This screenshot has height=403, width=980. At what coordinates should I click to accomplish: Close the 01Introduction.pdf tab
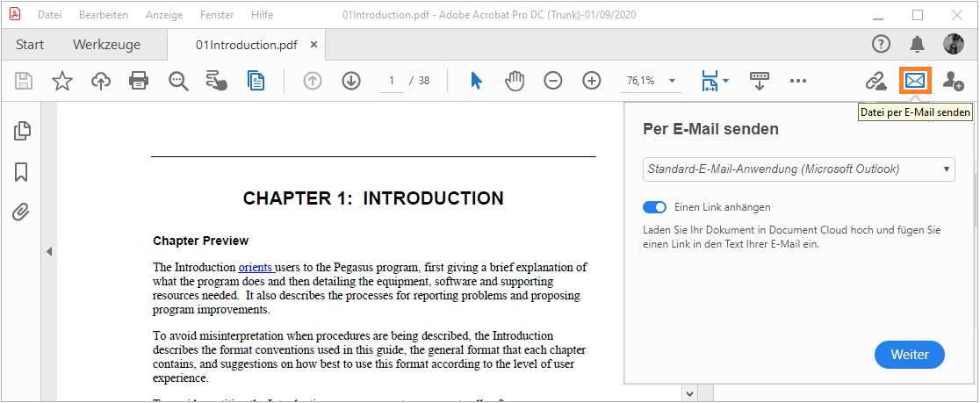pyautogui.click(x=313, y=45)
